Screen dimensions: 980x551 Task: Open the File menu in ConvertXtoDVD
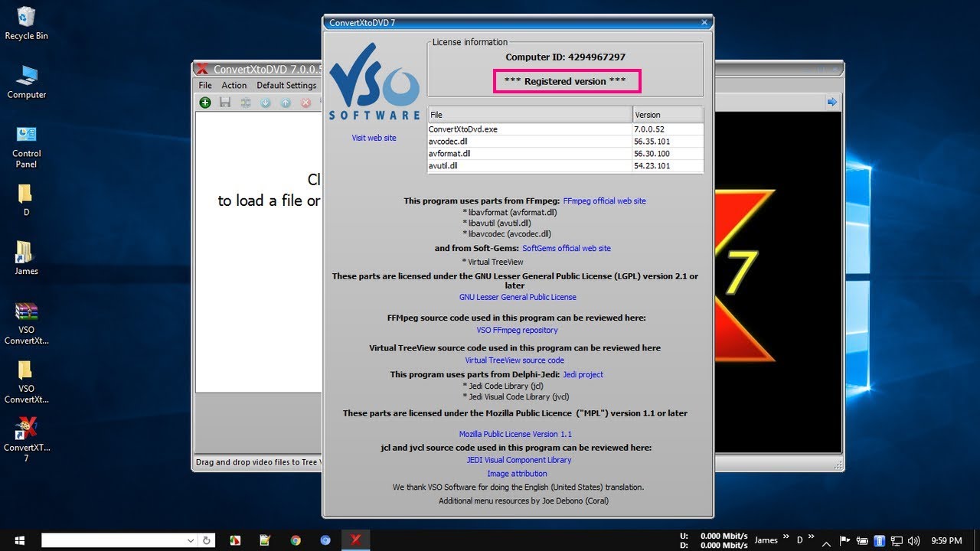click(x=205, y=85)
